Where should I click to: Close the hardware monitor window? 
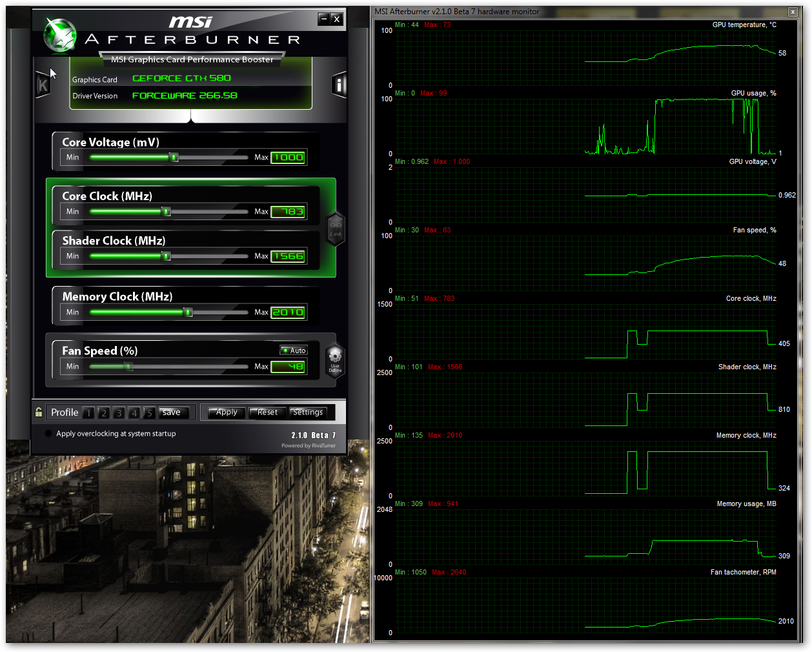(x=793, y=12)
